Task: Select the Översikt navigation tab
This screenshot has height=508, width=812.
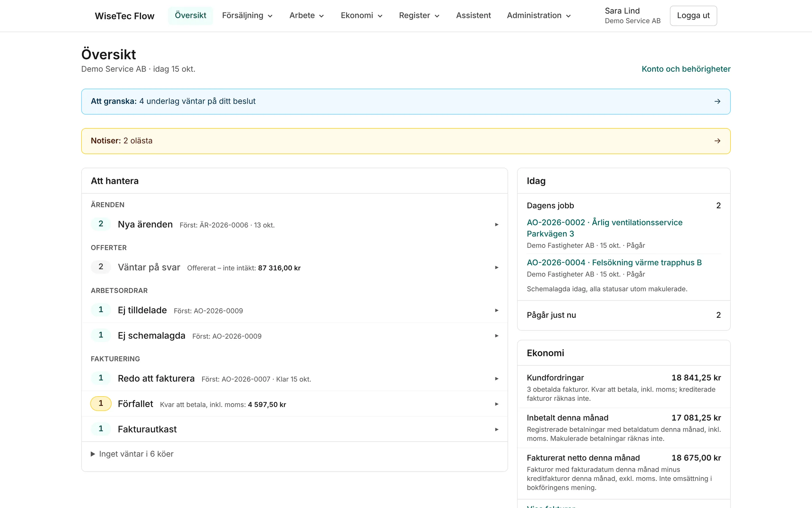Action: click(190, 16)
